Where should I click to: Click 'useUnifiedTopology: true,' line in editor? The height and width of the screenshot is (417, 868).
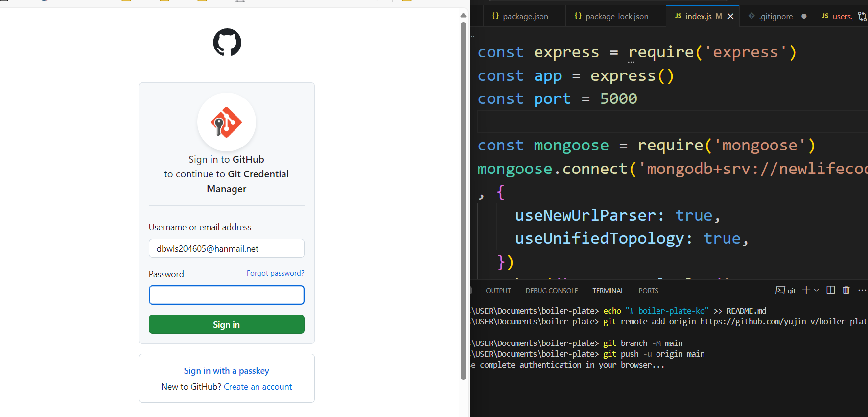click(x=632, y=238)
